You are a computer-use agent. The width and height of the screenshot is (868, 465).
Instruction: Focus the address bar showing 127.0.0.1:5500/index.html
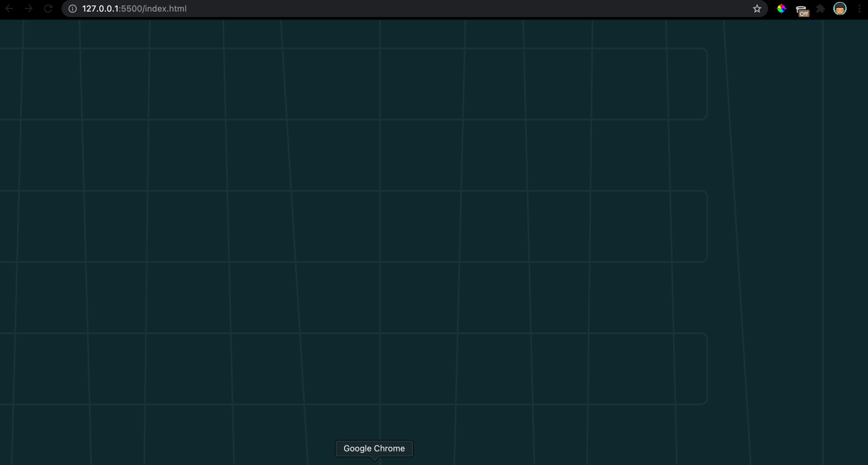414,9
